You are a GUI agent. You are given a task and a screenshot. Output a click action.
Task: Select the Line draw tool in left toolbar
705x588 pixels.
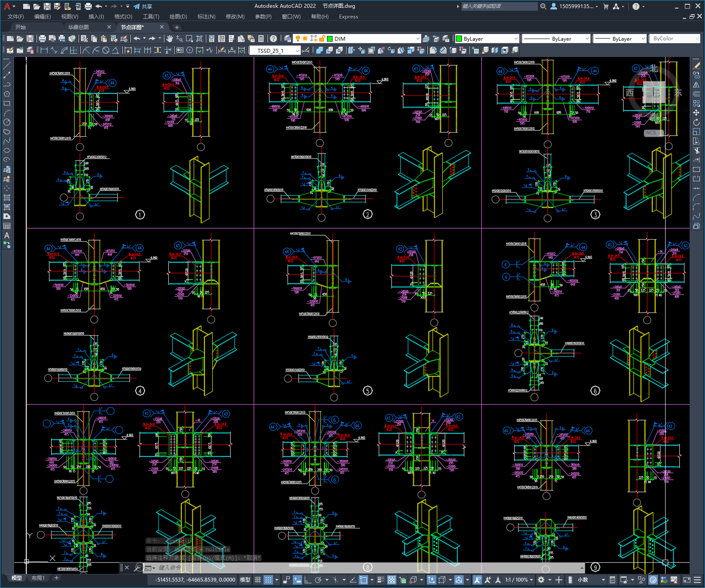pos(7,66)
